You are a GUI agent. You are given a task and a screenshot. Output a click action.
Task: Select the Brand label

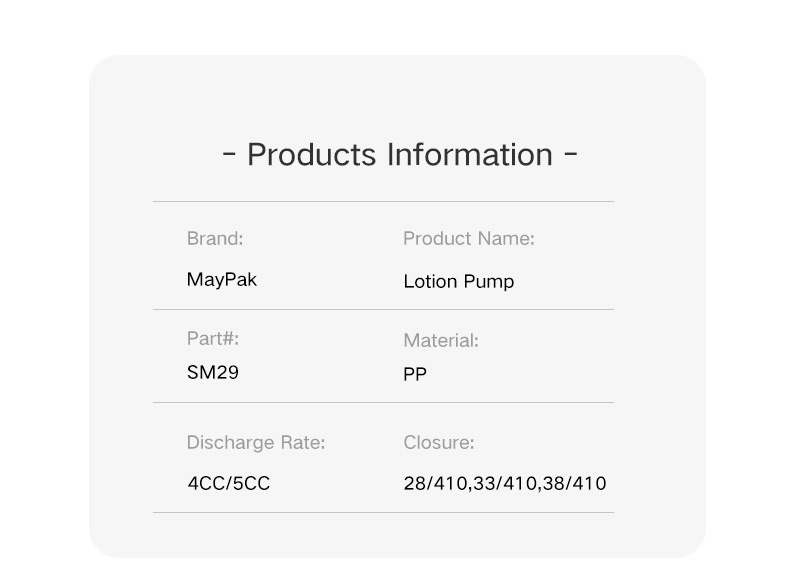click(215, 238)
